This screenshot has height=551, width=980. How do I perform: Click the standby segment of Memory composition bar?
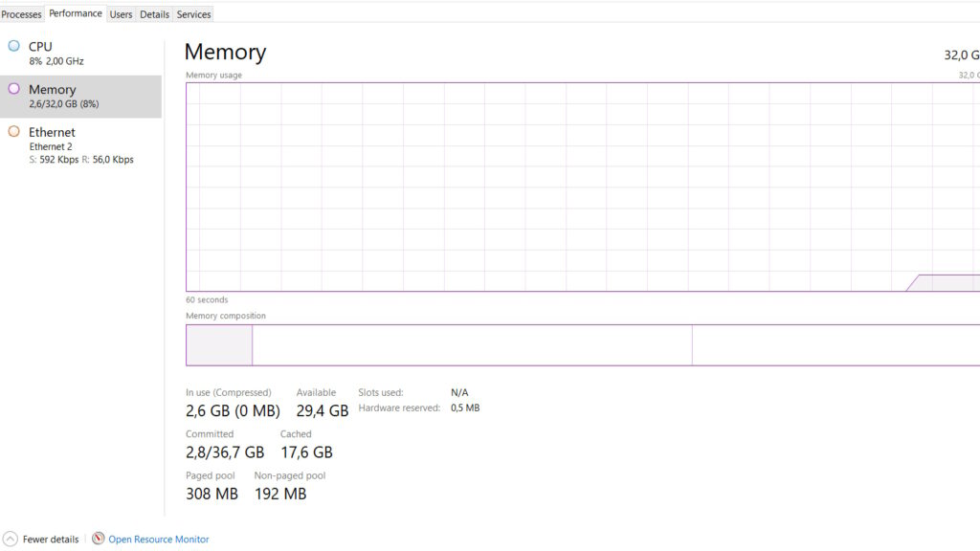click(472, 345)
